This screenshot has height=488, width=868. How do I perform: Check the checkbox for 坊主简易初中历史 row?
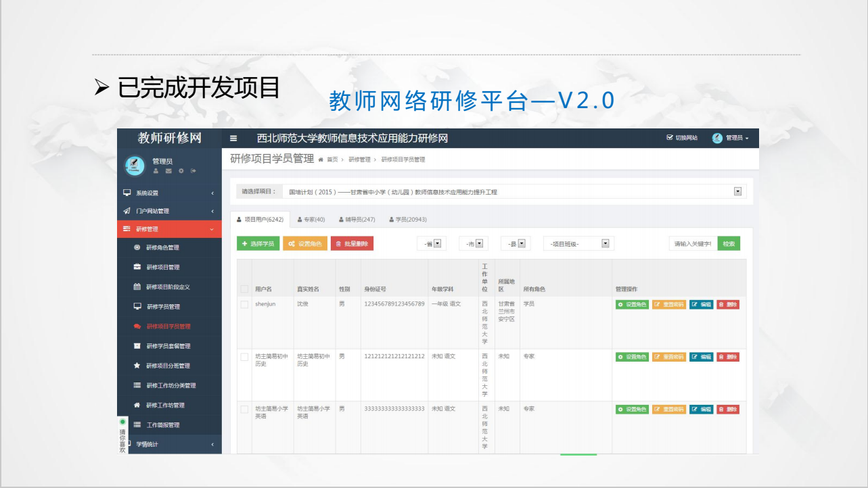click(x=244, y=357)
